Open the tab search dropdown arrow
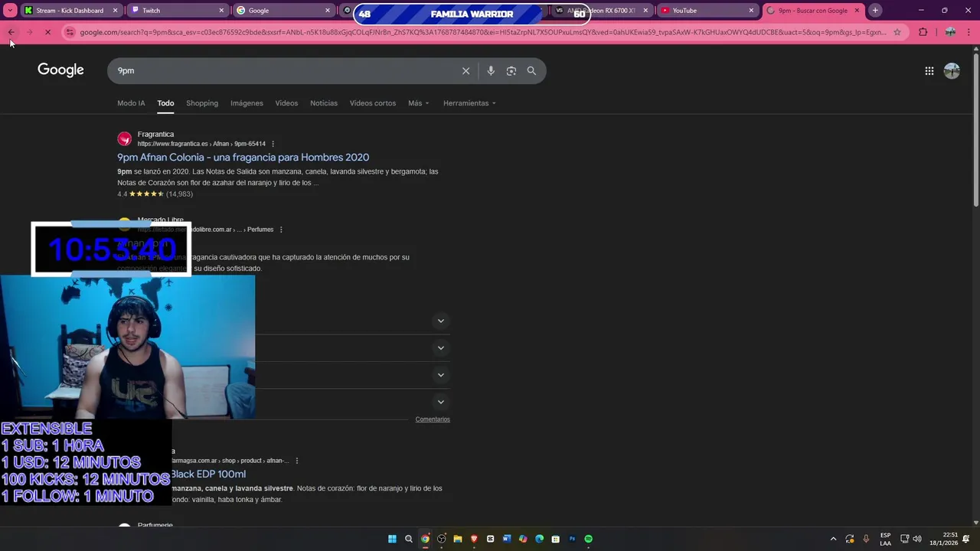This screenshot has height=551, width=980. point(10,11)
